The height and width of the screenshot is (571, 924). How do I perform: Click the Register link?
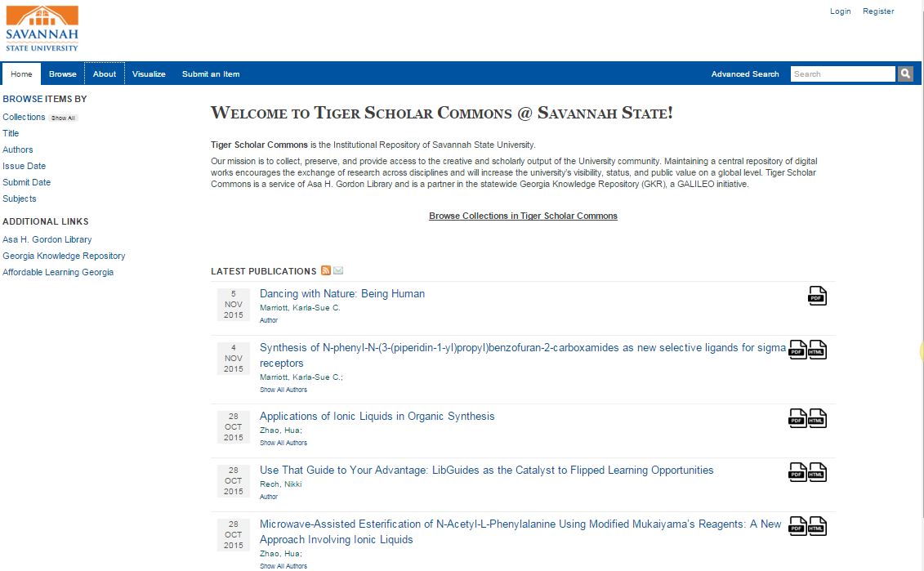click(878, 11)
